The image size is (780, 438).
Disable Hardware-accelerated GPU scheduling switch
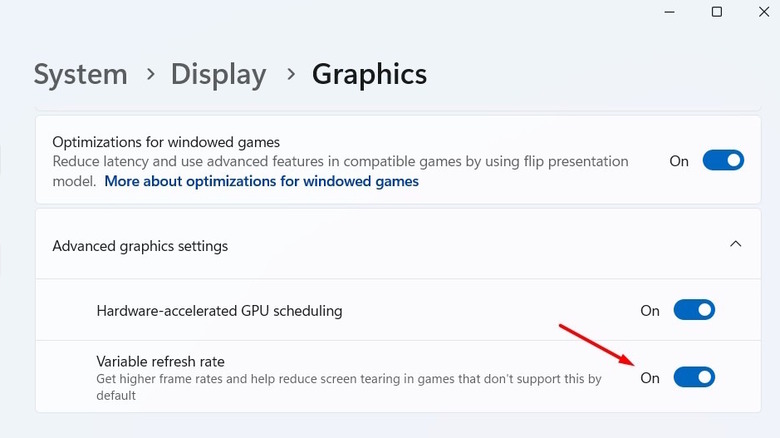tap(694, 311)
